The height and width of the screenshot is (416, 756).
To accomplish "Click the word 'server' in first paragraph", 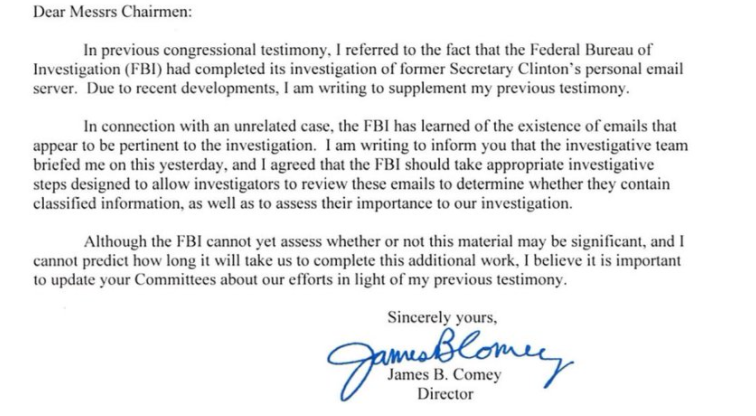I will click(x=41, y=87).
